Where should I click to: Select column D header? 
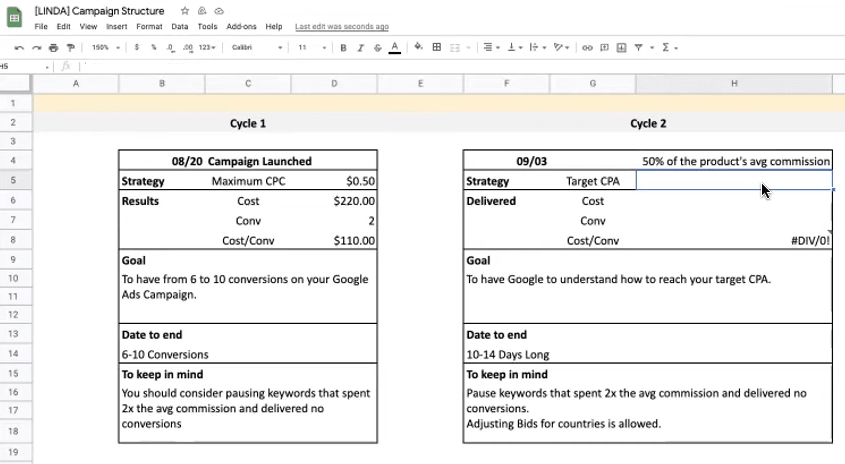pyautogui.click(x=334, y=84)
